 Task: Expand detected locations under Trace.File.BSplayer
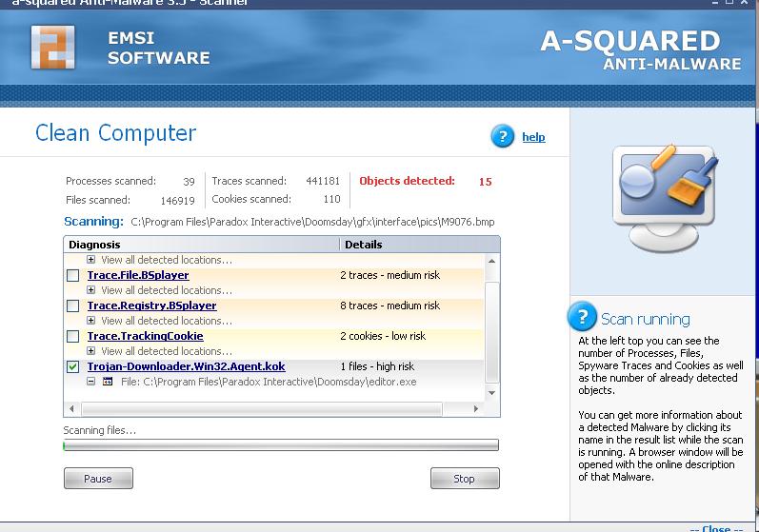[91, 290]
